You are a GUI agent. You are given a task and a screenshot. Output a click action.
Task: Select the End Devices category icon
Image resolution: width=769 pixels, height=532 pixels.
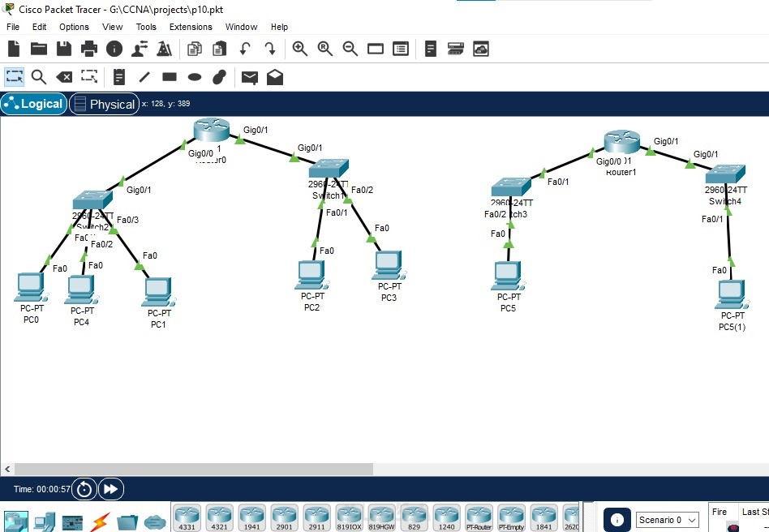(45, 521)
